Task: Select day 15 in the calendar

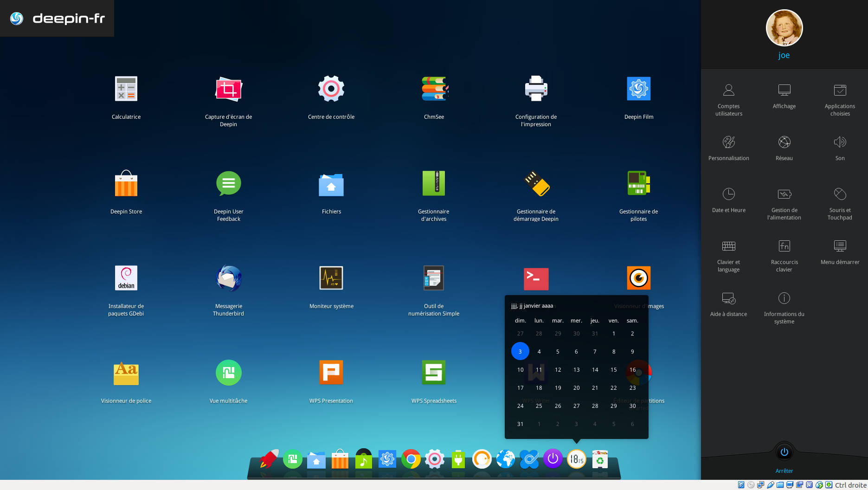Action: 614,369
